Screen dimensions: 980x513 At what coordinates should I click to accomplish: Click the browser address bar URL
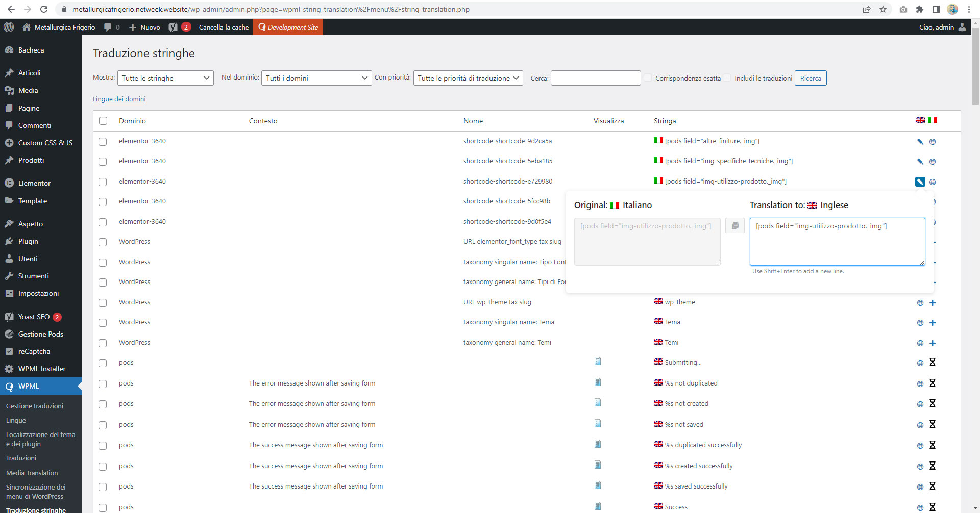[271, 9]
